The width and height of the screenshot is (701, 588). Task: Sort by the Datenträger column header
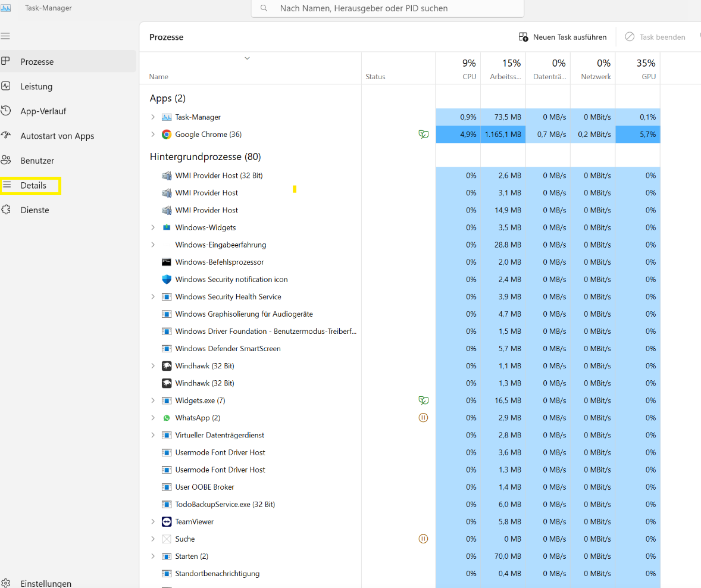tap(548, 68)
